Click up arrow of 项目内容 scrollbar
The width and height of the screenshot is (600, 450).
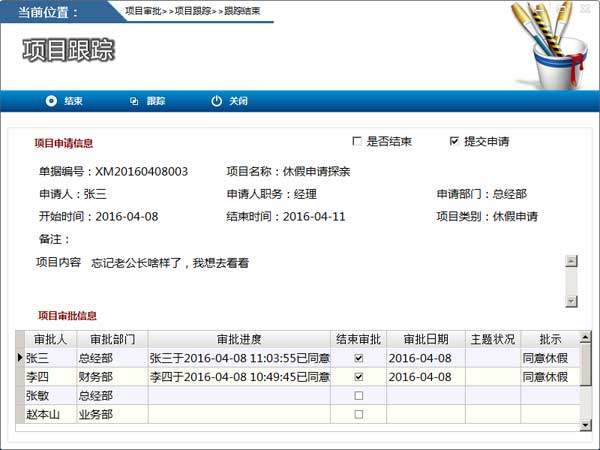(571, 261)
